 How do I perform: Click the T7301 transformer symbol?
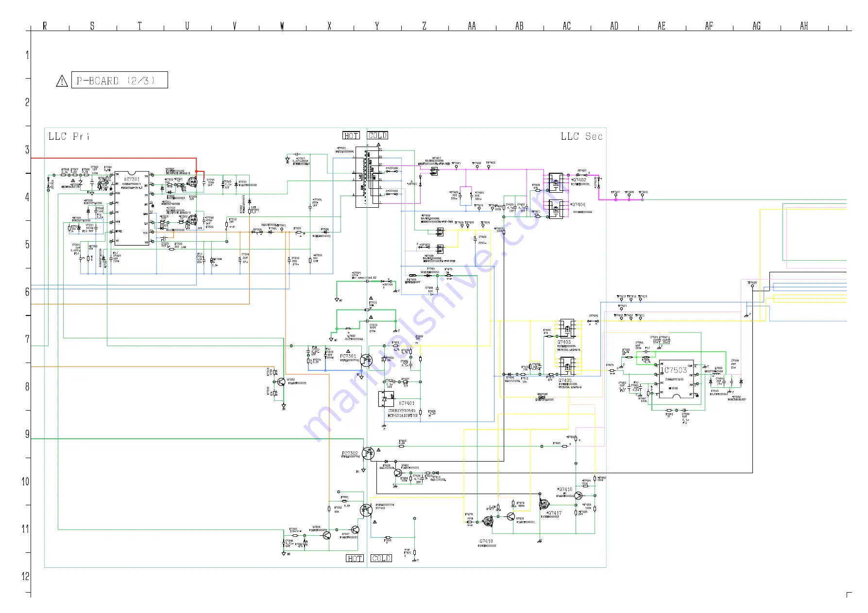pos(367,177)
